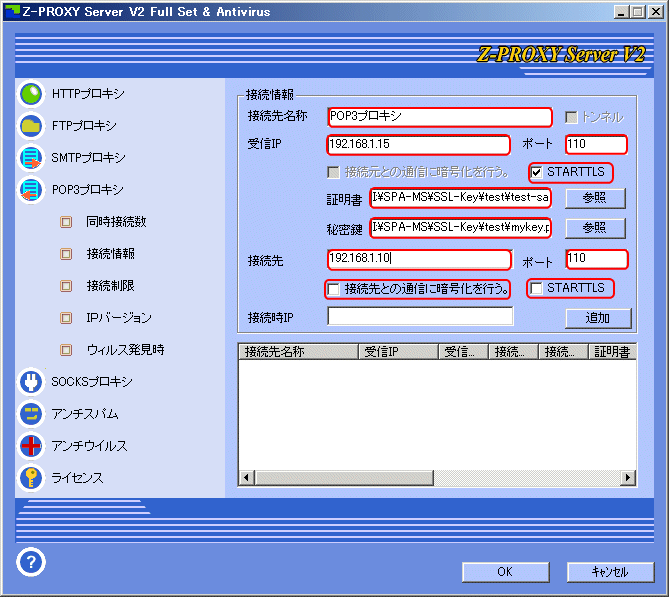This screenshot has height=597, width=669.
Task: Click square bullet icon beside ウィルス発見時
Action: click(x=66, y=349)
